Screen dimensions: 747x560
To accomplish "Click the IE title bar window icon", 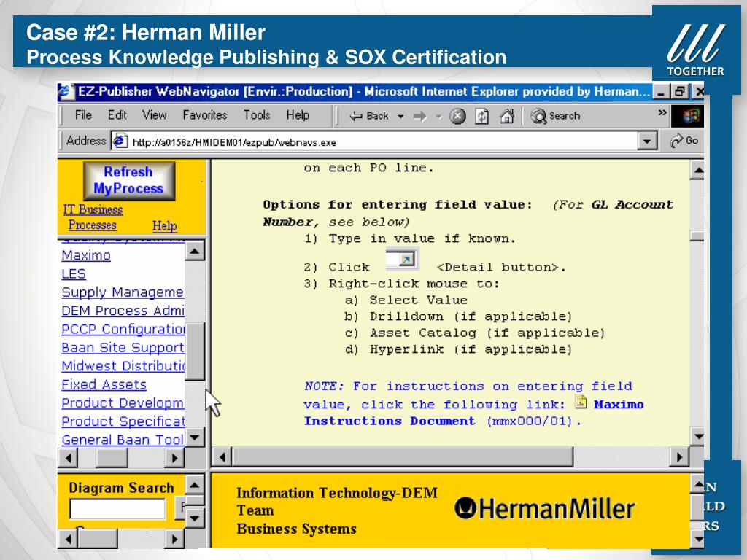I will tap(66, 91).
